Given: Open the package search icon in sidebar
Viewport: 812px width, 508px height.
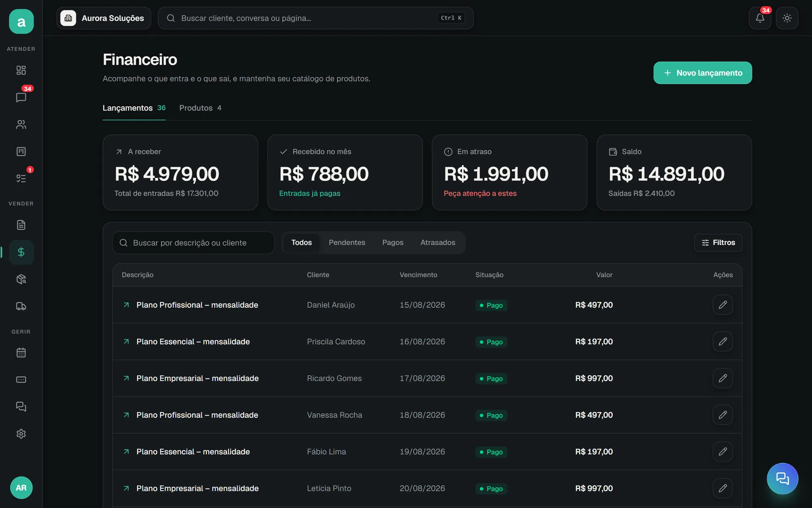Looking at the screenshot, I should 21,279.
